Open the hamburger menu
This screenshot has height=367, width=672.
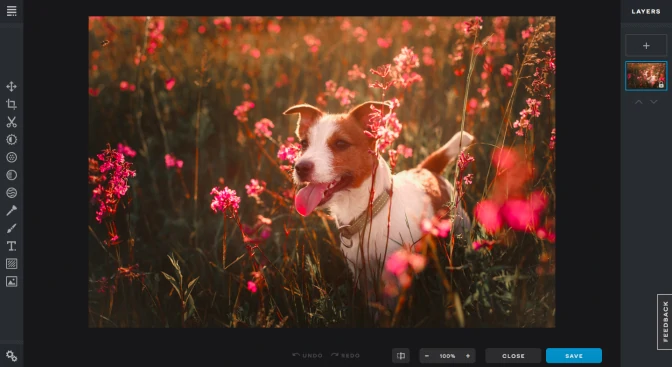12,11
